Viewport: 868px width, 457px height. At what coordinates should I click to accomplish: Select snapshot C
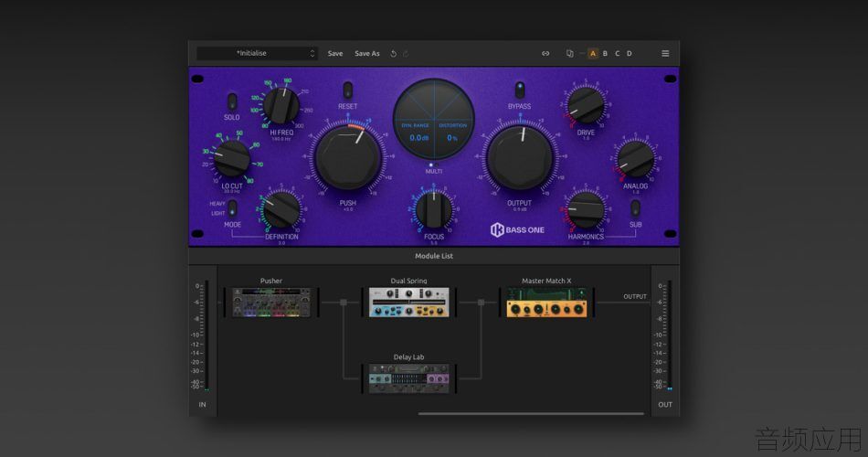pos(618,54)
